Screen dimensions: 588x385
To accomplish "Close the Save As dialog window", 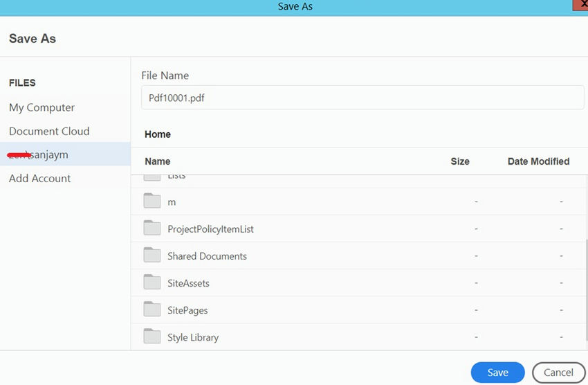I will tap(582, 5).
